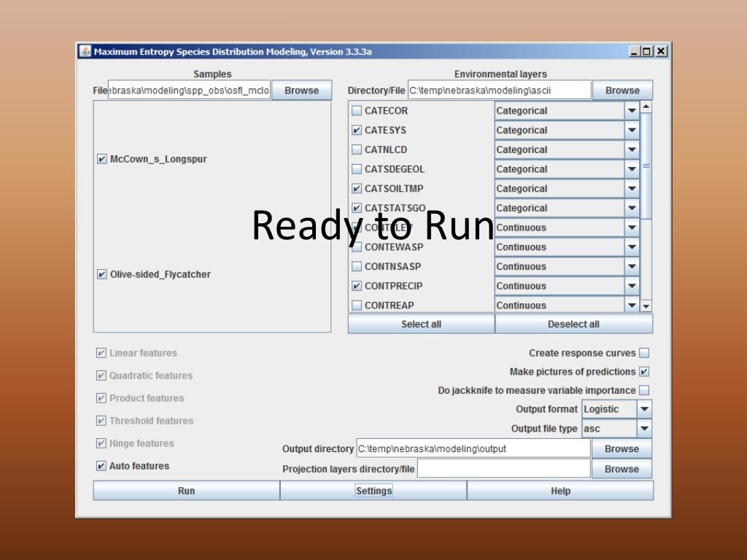Uncheck the CATESYS layer checkbox
Screen dimensions: 747x560
pos(356,130)
